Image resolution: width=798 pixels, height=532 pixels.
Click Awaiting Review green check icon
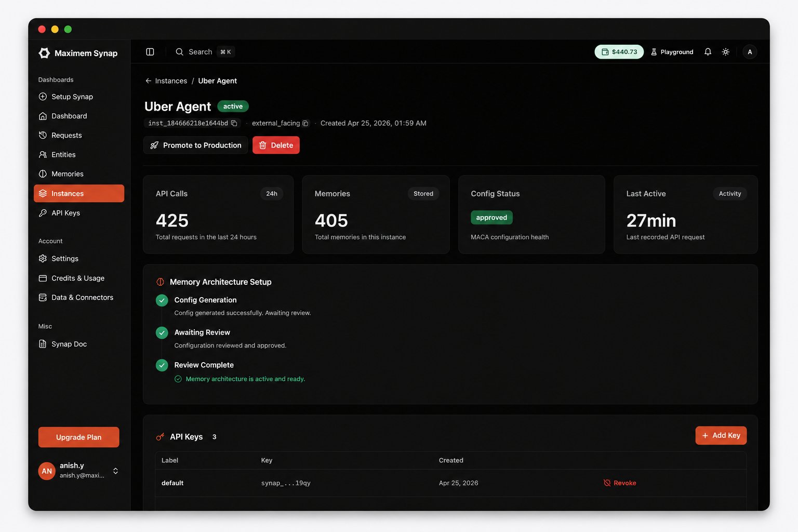pos(162,332)
